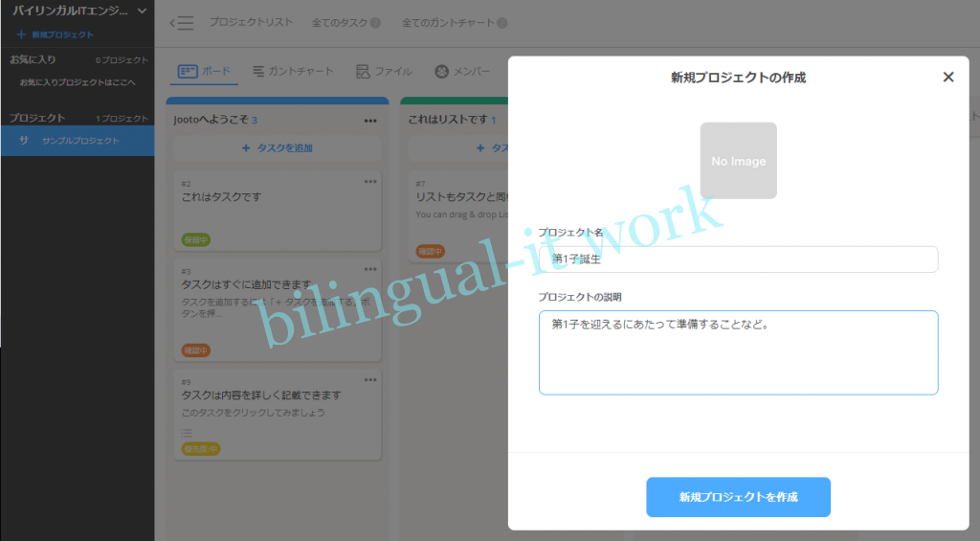Click タスクを追加 in Jootoへようこそ list

277,148
